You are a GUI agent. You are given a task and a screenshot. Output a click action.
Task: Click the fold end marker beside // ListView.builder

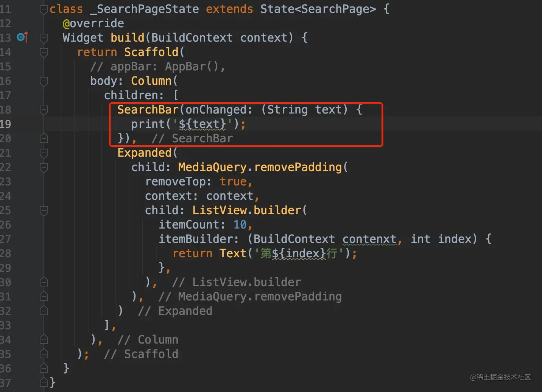point(44,282)
